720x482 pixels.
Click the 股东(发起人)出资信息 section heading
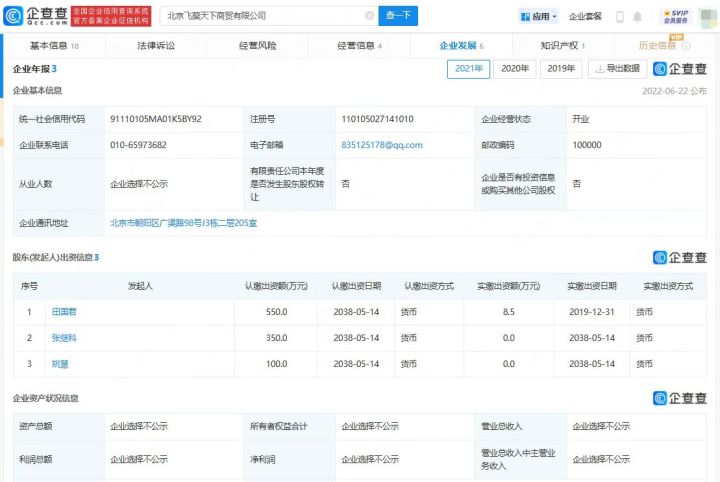tap(56, 258)
